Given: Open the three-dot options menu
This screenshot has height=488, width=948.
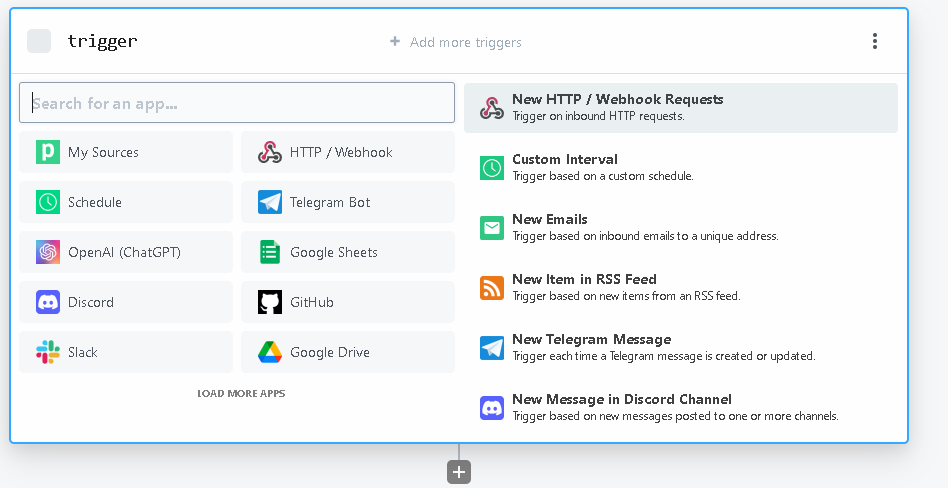Looking at the screenshot, I should pos(874,41).
